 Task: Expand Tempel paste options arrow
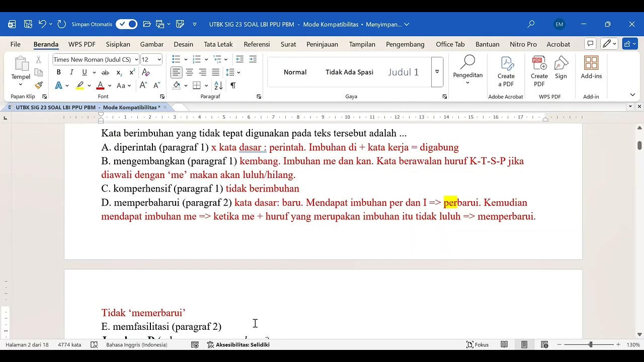pyautogui.click(x=21, y=84)
